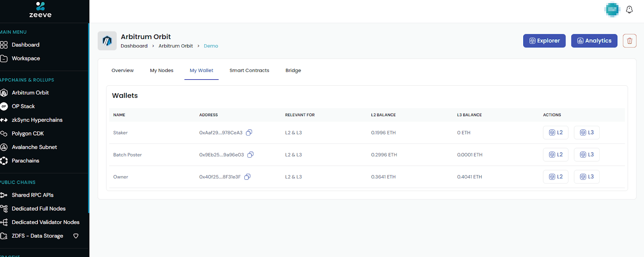Open ZDFS - Data Storage in sidebar
644x257 pixels.
[37, 236]
